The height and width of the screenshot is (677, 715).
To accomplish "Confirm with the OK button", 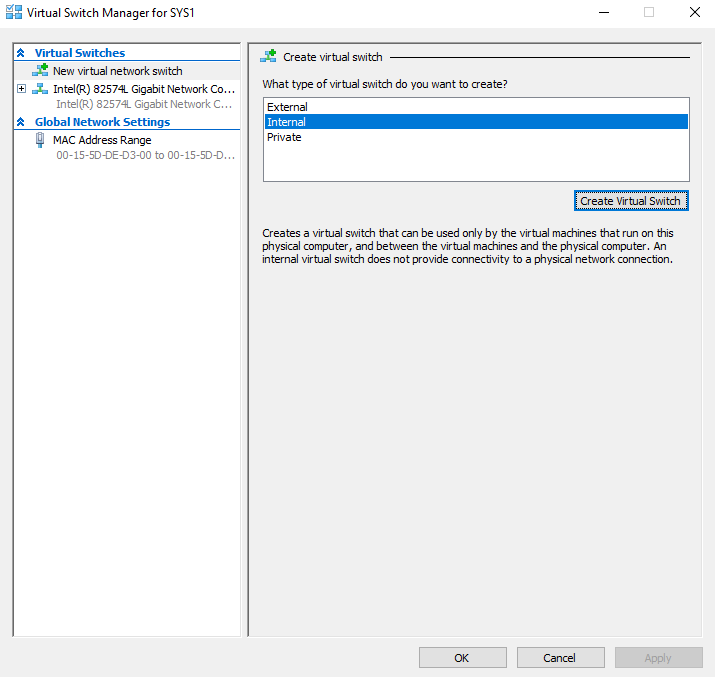I will click(x=462, y=657).
